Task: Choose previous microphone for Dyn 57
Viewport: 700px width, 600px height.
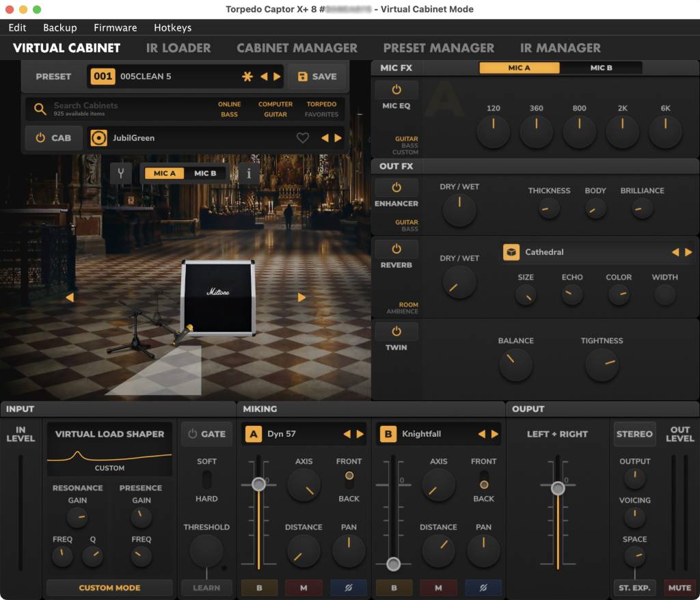Action: 347,434
